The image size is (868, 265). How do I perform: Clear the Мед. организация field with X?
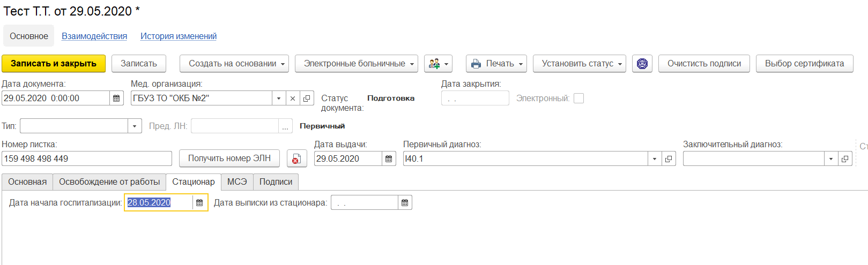[x=293, y=99]
